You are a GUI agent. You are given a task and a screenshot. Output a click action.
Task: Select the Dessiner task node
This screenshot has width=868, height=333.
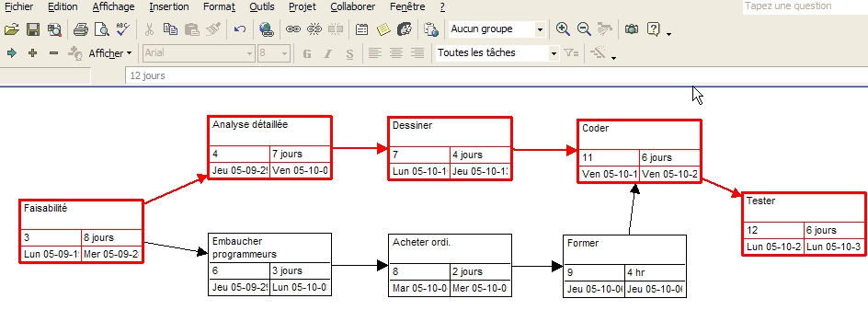450,148
